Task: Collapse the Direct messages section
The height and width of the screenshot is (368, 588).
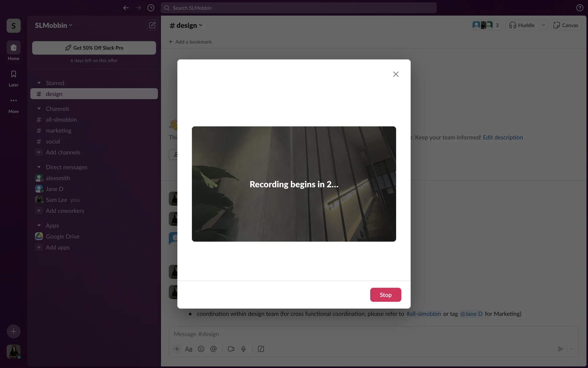Action: (x=39, y=167)
